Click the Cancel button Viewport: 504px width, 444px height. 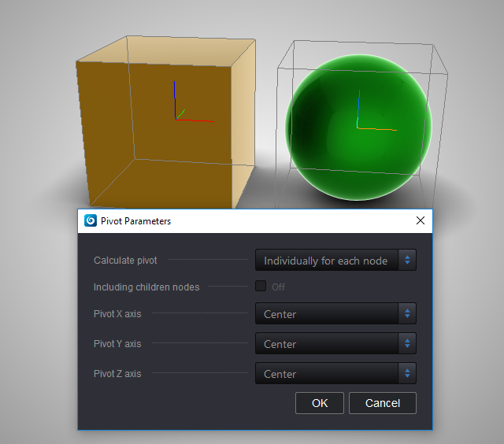coord(383,403)
